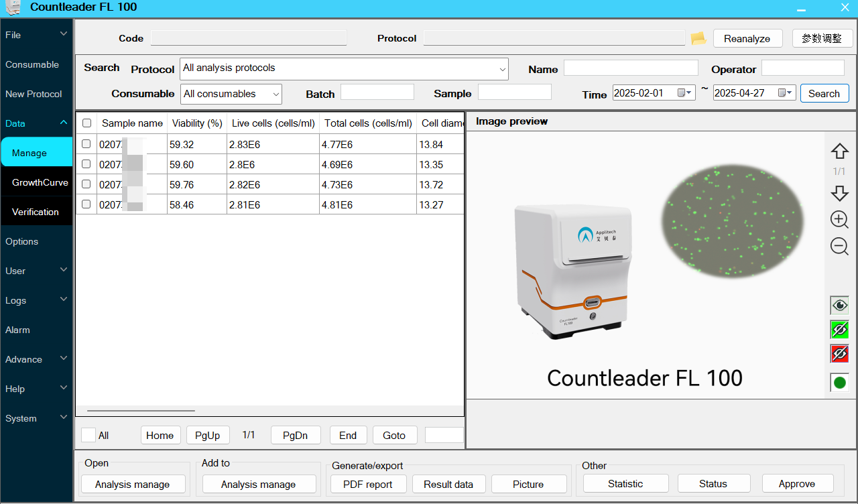Check the row with viability 59.76
Screen dimensions: 858x504
pos(86,184)
